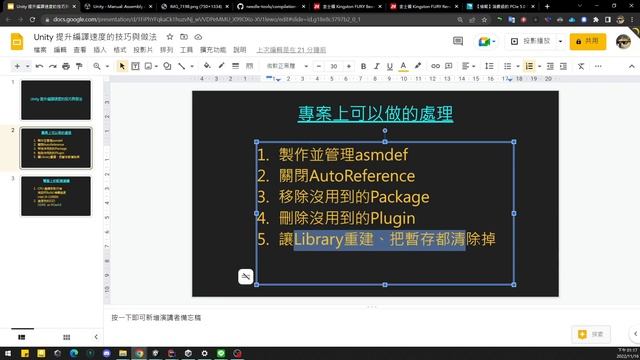Click the plus button to add a new slide
640x360 pixels.
pos(17,66)
